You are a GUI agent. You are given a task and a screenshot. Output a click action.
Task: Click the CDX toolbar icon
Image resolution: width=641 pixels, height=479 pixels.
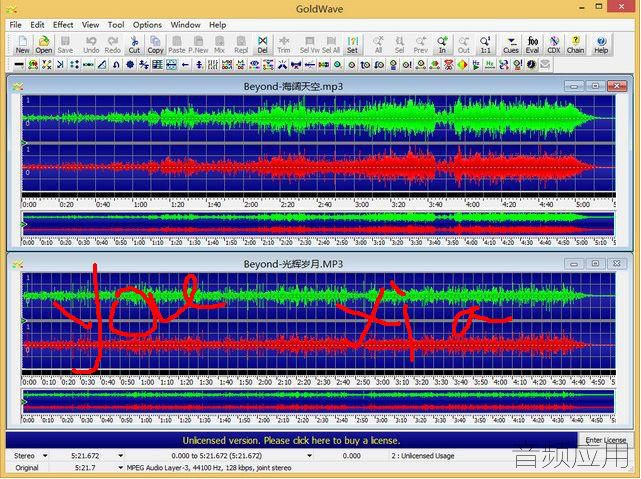point(554,45)
